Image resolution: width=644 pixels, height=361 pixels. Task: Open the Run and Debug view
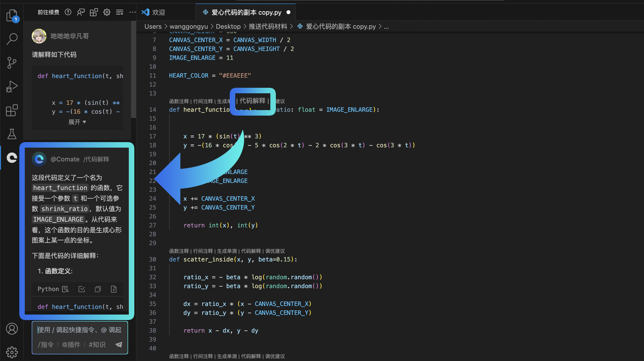[x=12, y=86]
